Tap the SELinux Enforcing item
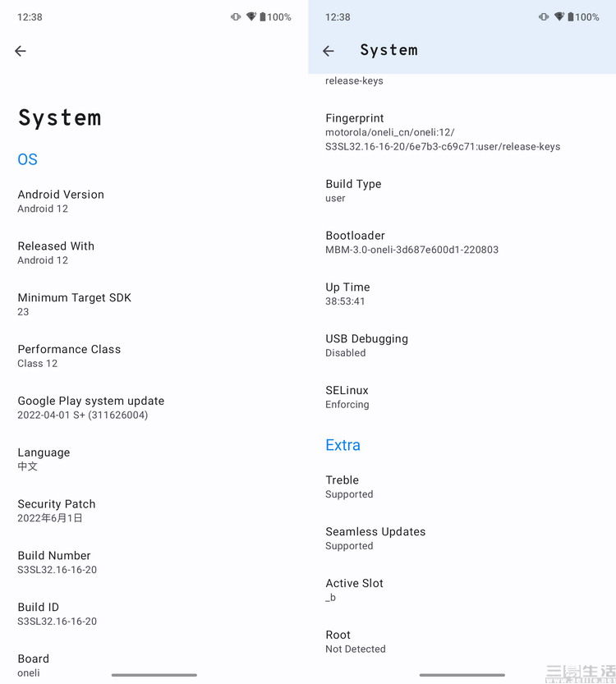The height and width of the screenshot is (684, 616). click(462, 397)
